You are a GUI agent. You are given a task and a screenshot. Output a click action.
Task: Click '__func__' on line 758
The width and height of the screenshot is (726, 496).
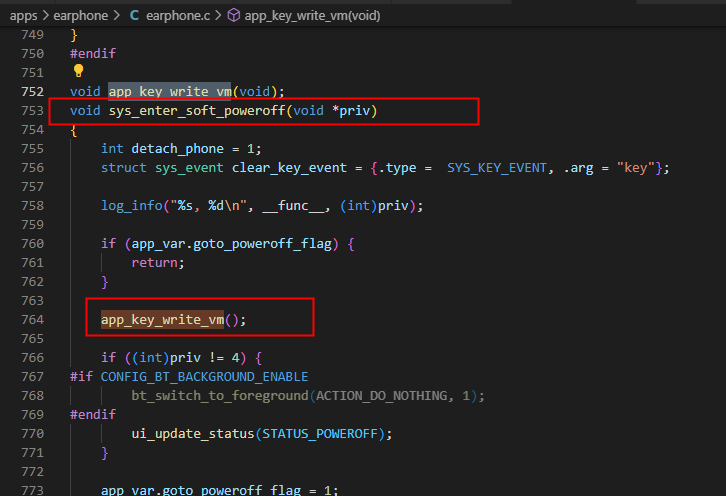293,206
